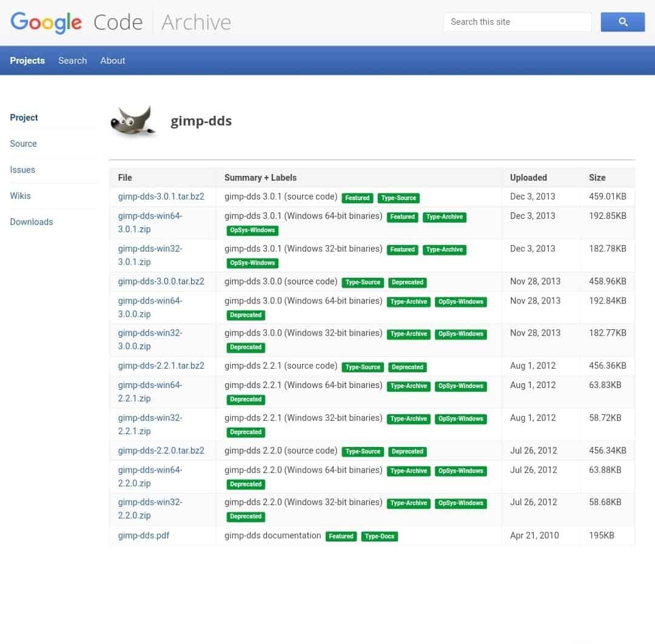The height and width of the screenshot is (644, 655).
Task: Click the magnifying glass search button
Action: click(622, 22)
